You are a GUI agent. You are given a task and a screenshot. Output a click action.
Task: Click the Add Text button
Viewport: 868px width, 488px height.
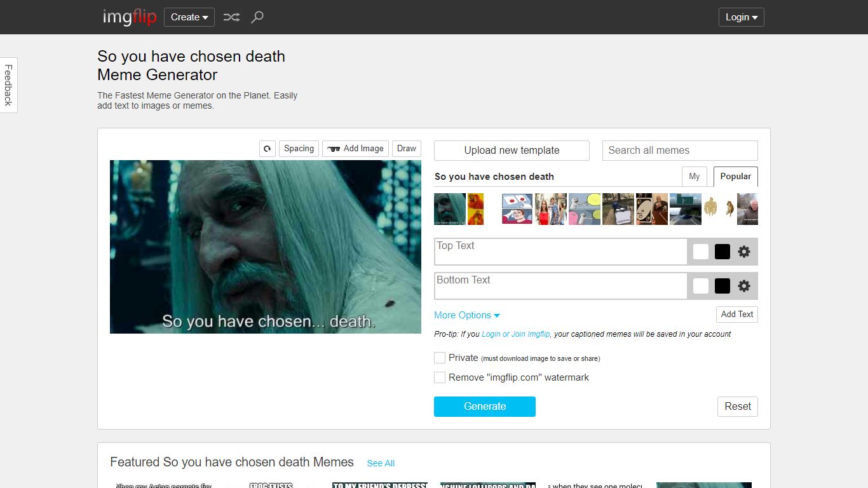pos(737,315)
